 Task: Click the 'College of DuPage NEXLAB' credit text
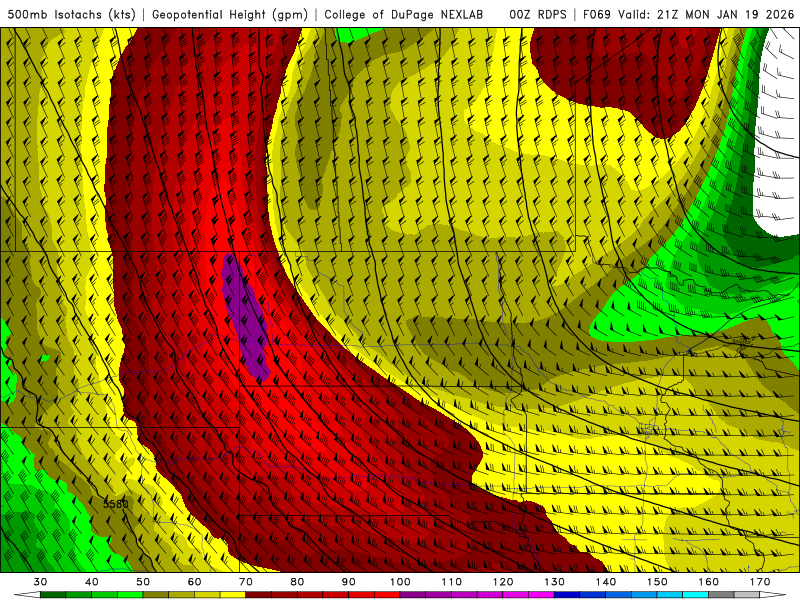point(404,14)
